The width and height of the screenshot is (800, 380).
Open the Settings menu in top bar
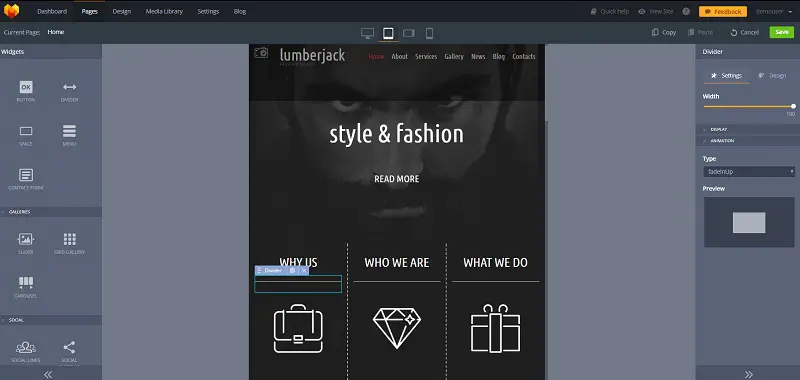point(208,11)
